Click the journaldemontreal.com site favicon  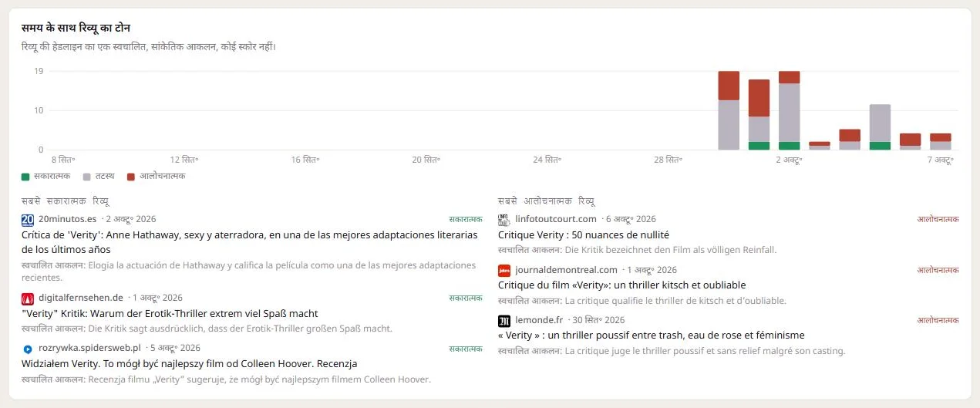pyautogui.click(x=504, y=270)
